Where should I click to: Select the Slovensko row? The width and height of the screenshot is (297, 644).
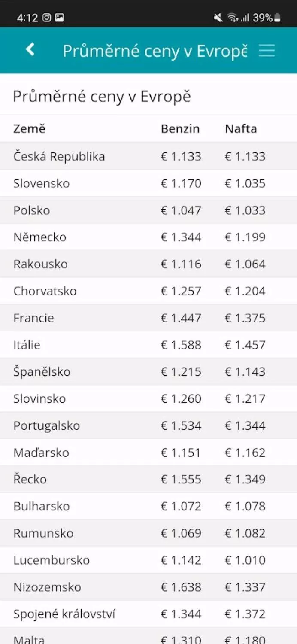[148, 183]
